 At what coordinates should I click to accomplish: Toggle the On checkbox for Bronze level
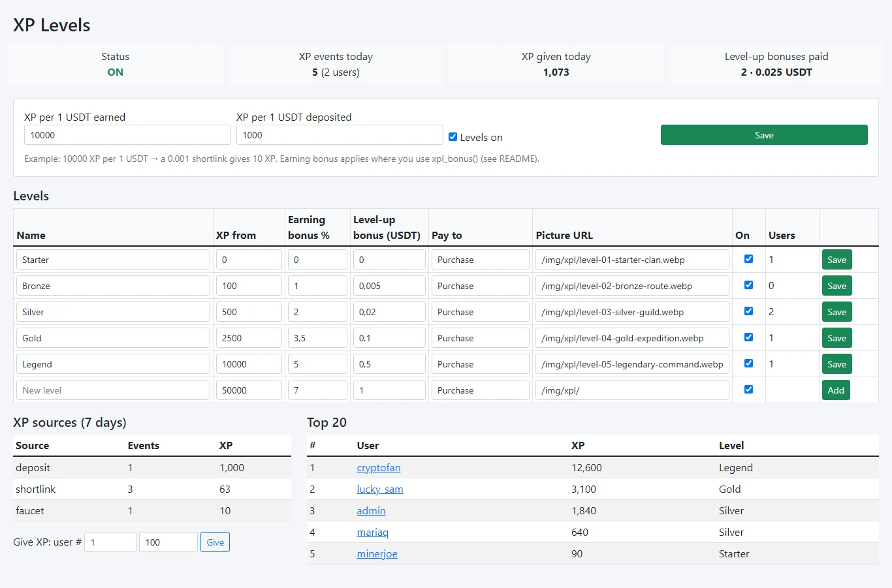tap(748, 285)
